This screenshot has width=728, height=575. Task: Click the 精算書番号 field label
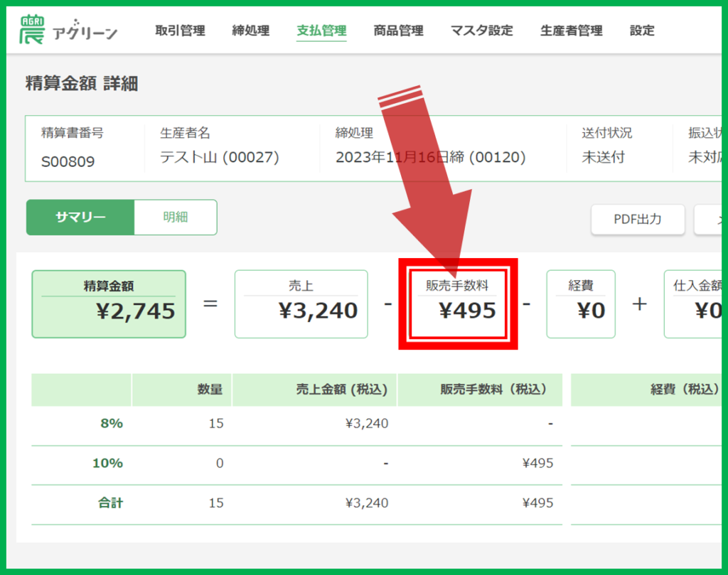point(73,133)
